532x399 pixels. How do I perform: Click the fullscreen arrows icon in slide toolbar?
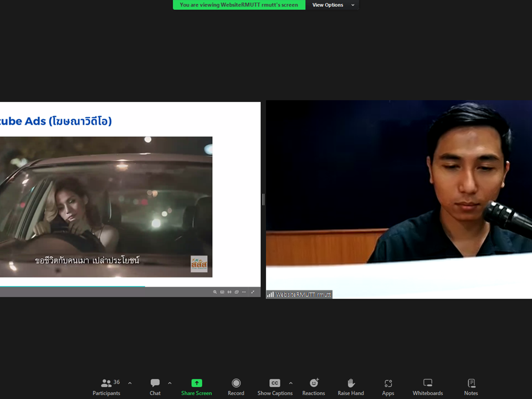[x=253, y=292]
